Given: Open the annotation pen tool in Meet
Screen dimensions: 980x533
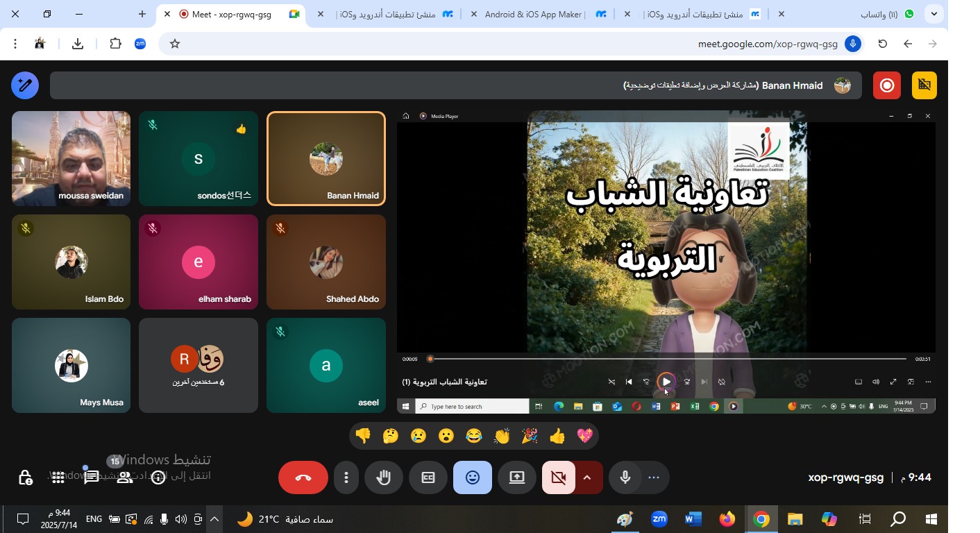Looking at the screenshot, I should click(25, 85).
